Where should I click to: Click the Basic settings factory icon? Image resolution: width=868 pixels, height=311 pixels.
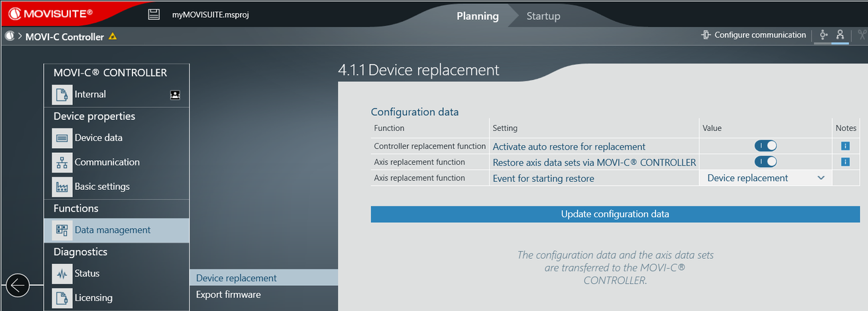coord(62,187)
